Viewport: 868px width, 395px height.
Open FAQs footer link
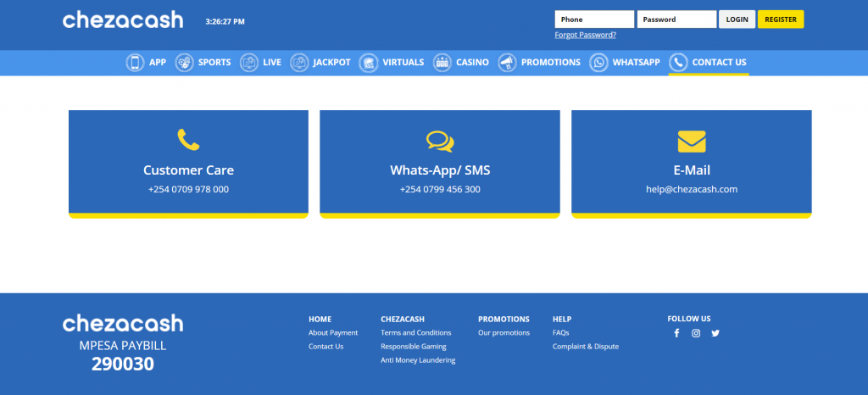coord(561,333)
